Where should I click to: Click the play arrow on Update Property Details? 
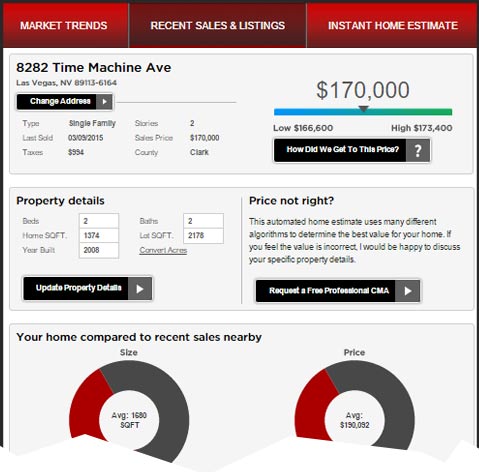(x=140, y=289)
